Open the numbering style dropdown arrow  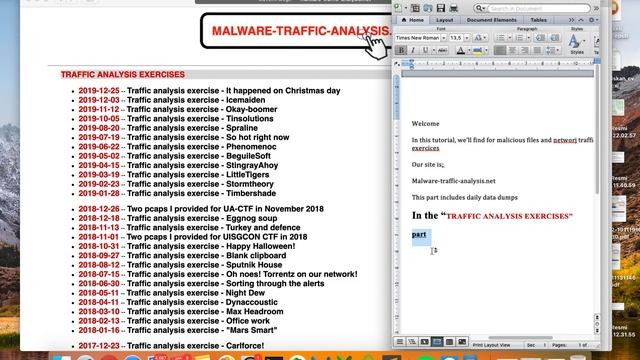pyautogui.click(x=528, y=38)
